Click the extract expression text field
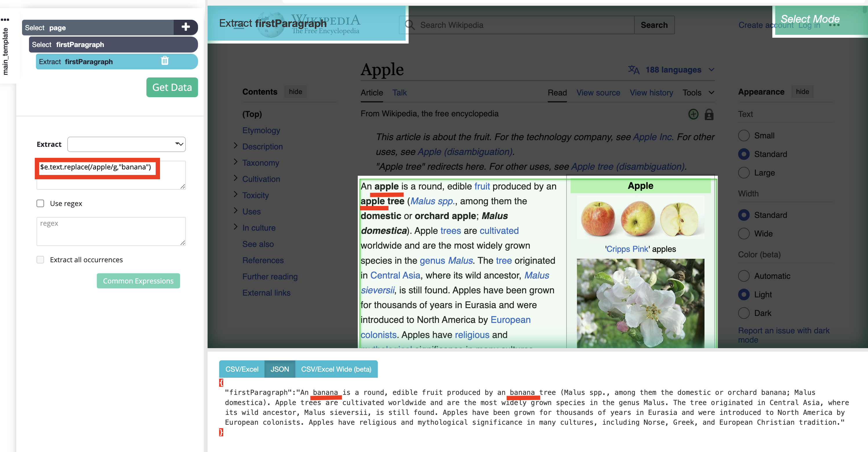868x452 pixels. (x=111, y=175)
